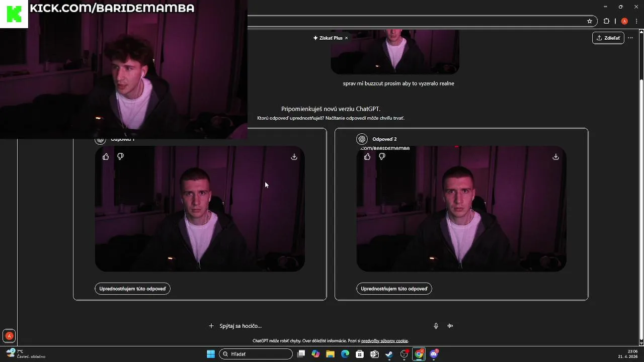Click the "Odpoveď 2" label
The image size is (644, 362).
(x=384, y=139)
